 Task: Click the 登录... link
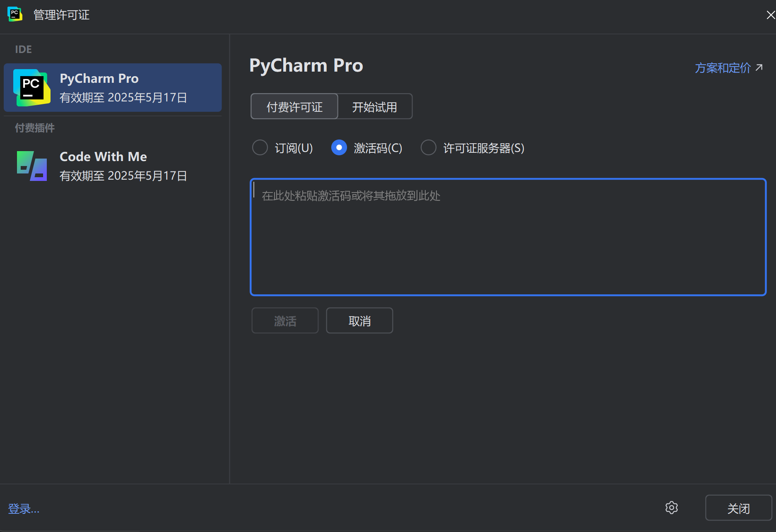tap(24, 508)
